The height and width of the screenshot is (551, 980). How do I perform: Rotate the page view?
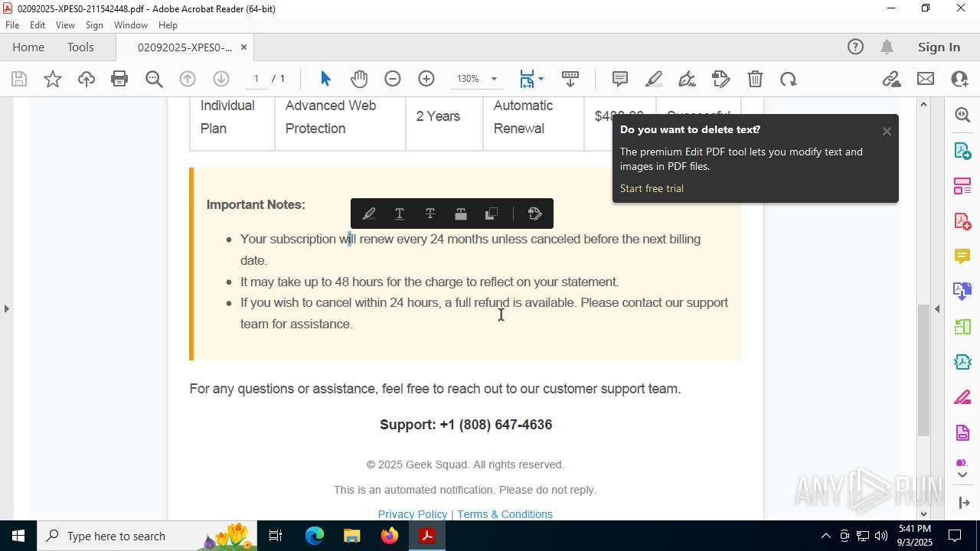coord(789,79)
